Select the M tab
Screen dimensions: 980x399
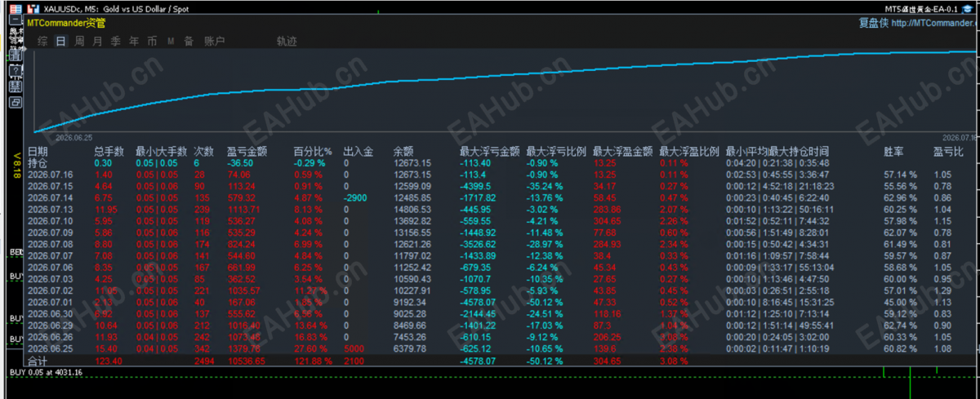[171, 41]
